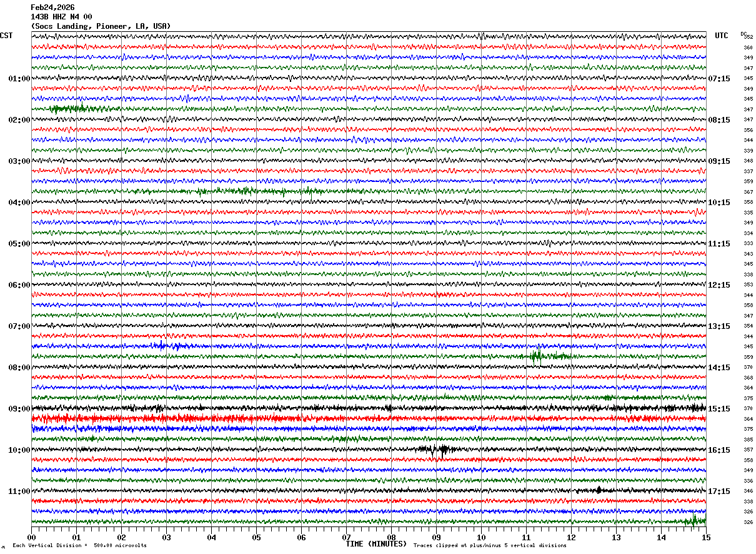Viewport: 756px width, 554px height.
Task: Click the 09:15 UTC time label
Action: [719, 161]
